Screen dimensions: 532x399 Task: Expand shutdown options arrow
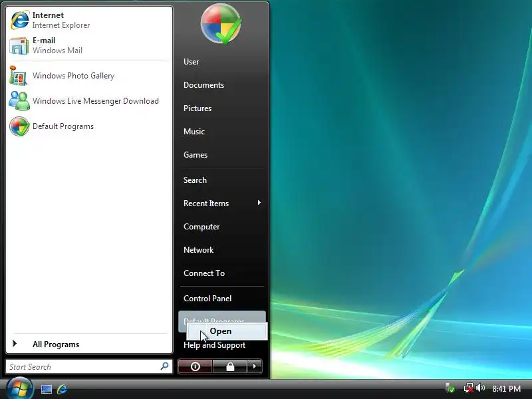[255, 366]
